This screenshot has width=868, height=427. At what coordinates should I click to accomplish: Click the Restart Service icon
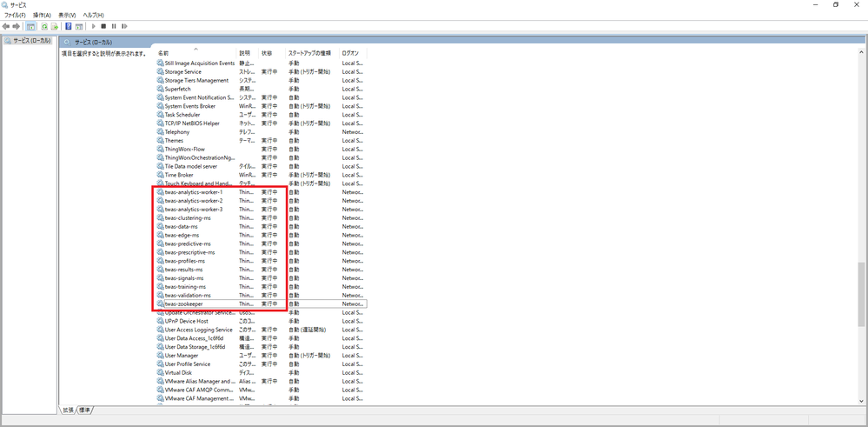pyautogui.click(x=124, y=26)
